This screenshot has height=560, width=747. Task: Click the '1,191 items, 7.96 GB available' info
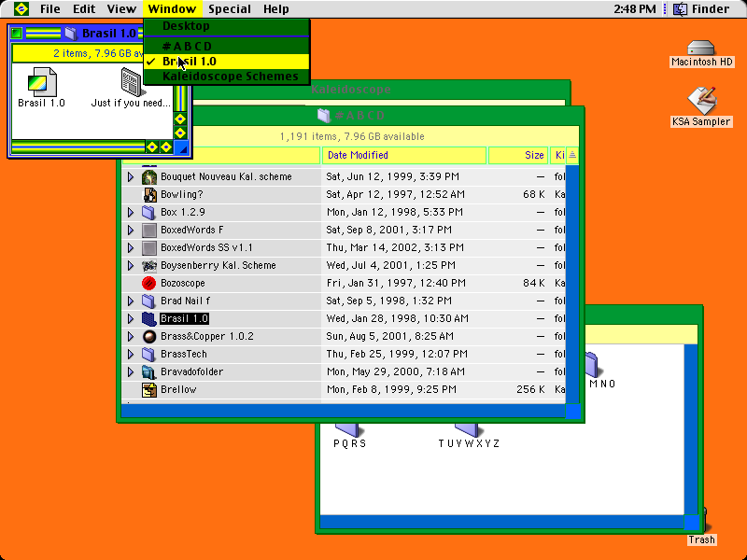[352, 136]
